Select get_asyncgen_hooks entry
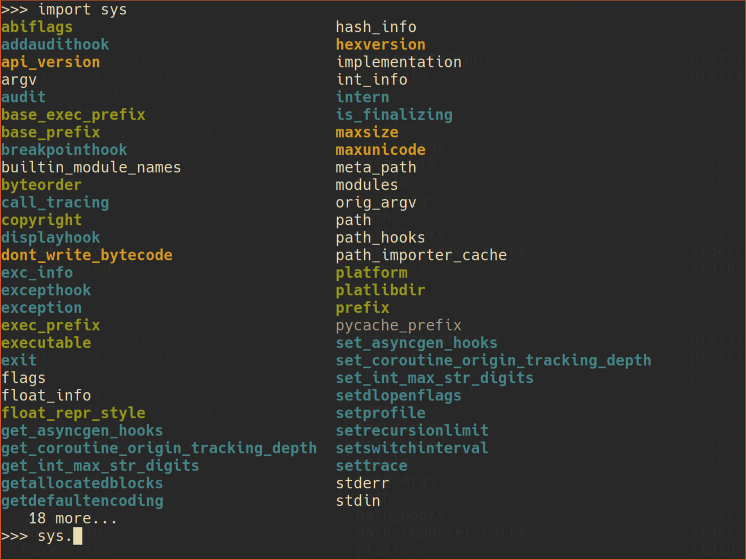 (82, 431)
